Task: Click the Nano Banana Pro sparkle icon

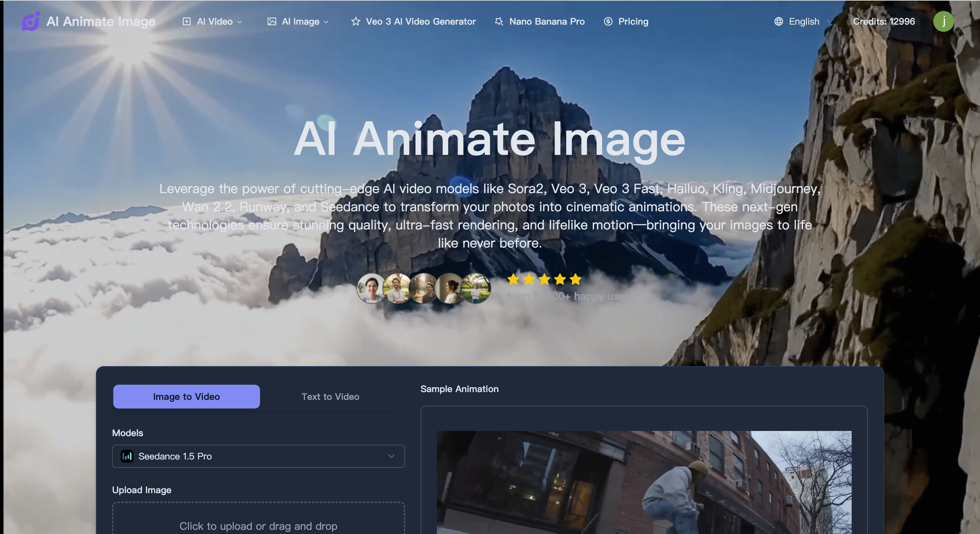Action: click(499, 22)
